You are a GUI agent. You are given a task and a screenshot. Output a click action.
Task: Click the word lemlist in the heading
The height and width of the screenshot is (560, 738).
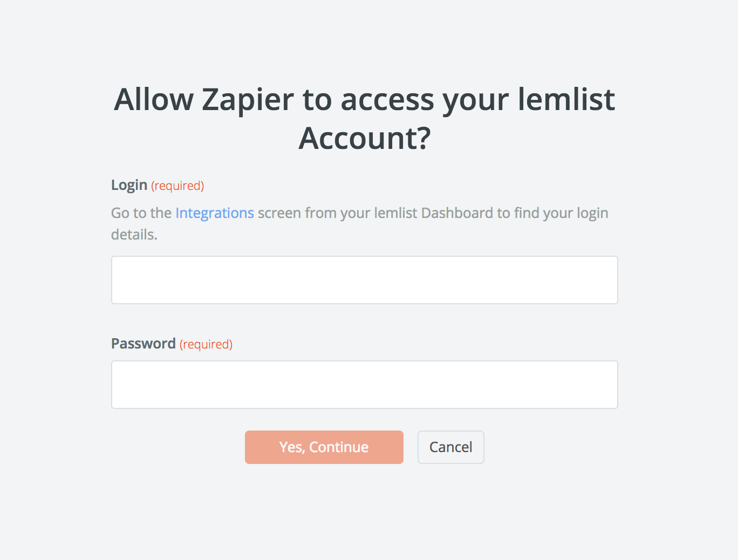click(x=566, y=99)
